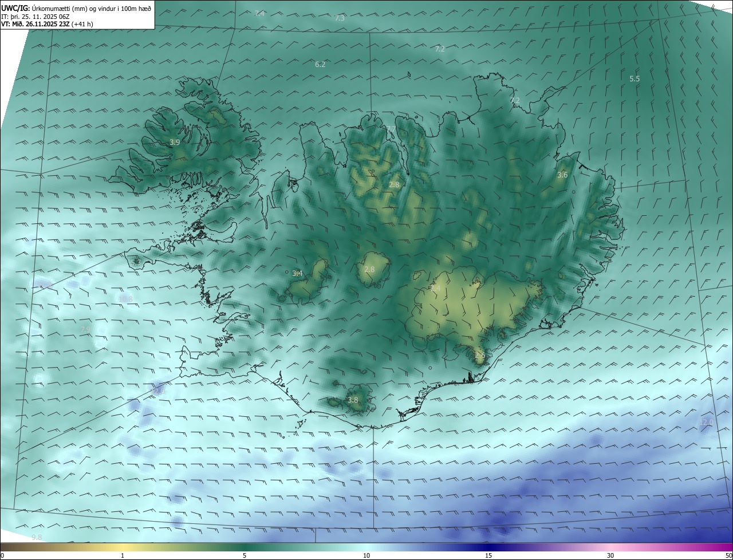This screenshot has height=560, width=733.
Task: Click the colour scale tick labelled 1
Action: pos(123,555)
